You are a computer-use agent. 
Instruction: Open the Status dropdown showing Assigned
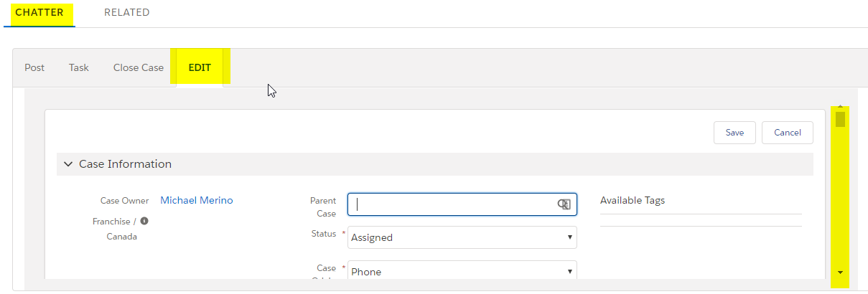pos(462,237)
